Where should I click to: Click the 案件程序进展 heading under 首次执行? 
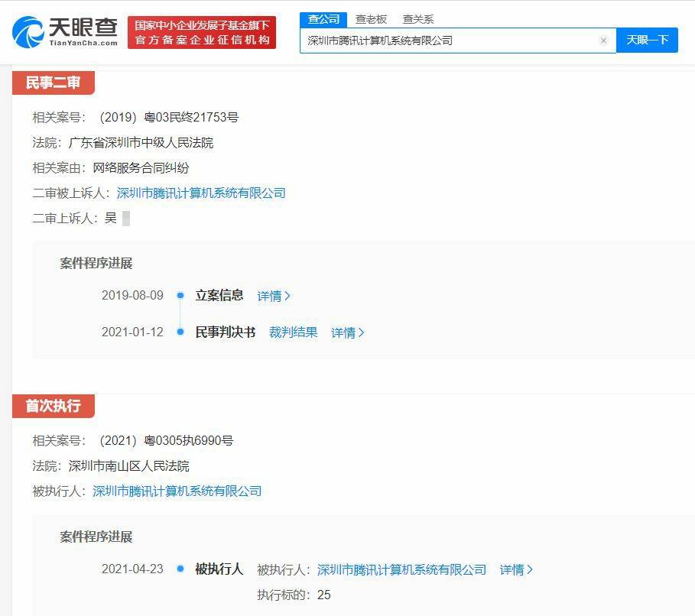(96, 537)
